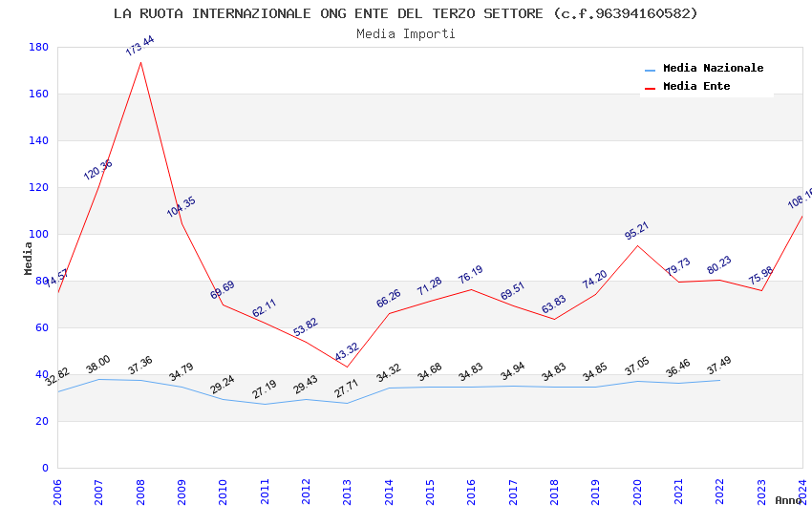Click the 2013 x-axis year label
The height and width of the screenshot is (525, 812).
pyautogui.click(x=348, y=492)
